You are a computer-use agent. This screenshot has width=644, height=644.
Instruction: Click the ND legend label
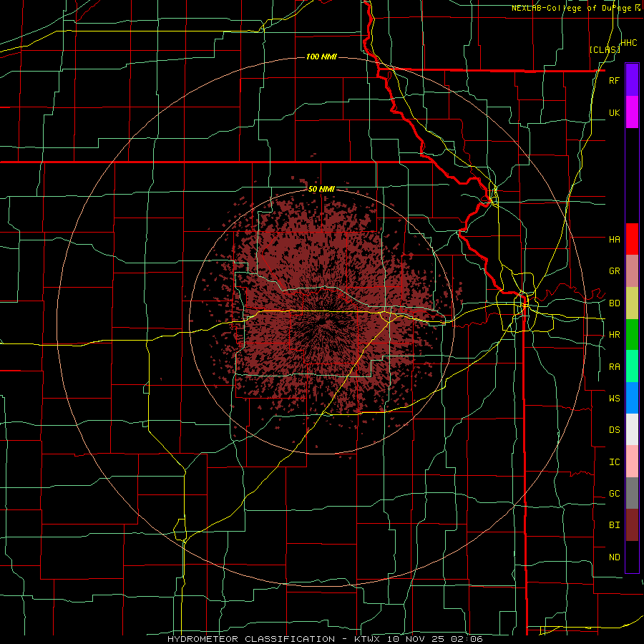[x=614, y=557]
